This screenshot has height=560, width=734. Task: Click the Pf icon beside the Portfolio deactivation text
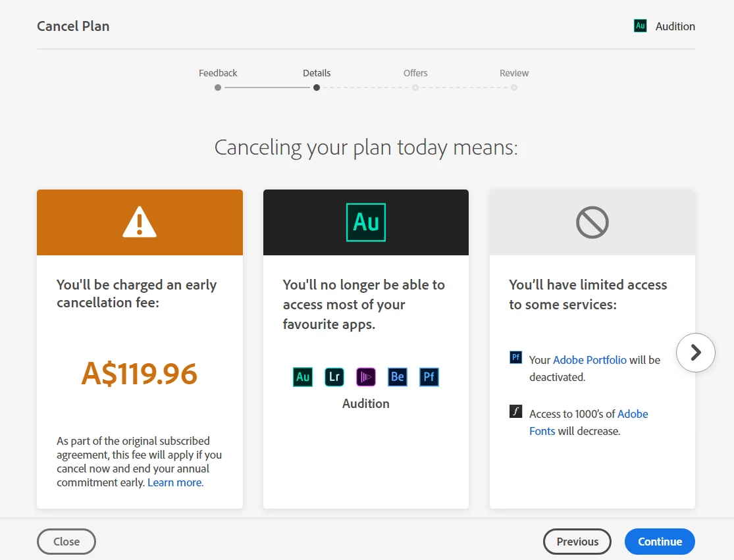tap(515, 357)
